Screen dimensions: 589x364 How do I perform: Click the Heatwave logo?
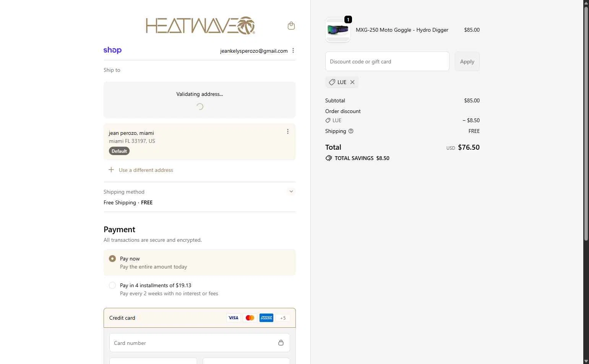[x=200, y=26]
